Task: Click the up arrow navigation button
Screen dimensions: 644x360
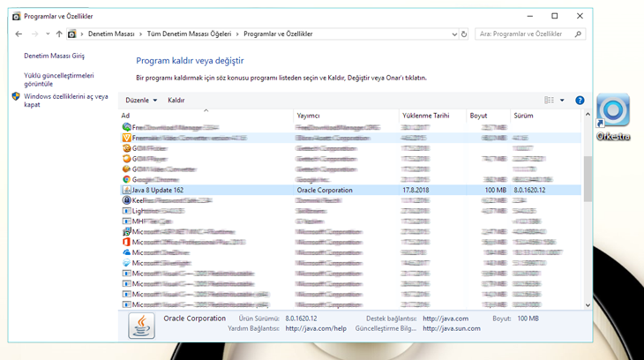Action: click(x=59, y=34)
